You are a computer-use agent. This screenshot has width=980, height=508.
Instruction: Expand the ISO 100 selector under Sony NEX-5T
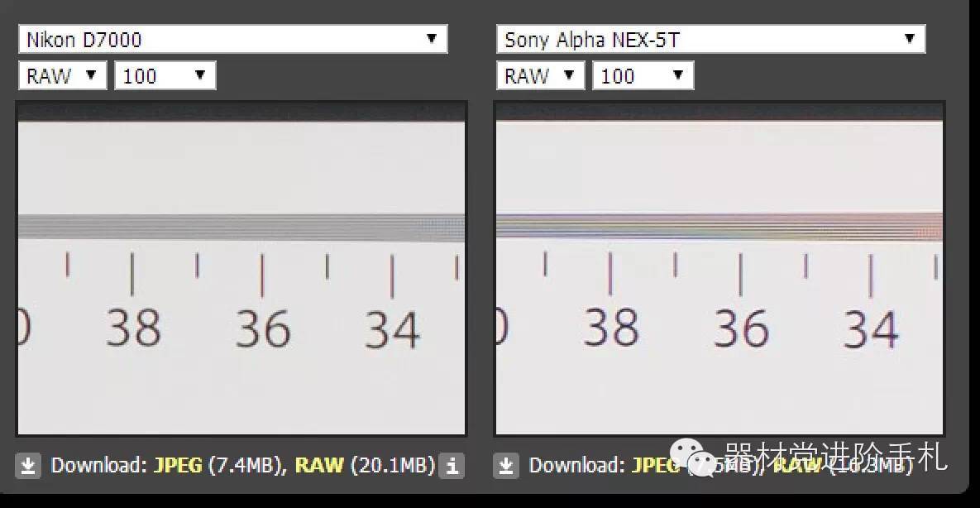(643, 76)
